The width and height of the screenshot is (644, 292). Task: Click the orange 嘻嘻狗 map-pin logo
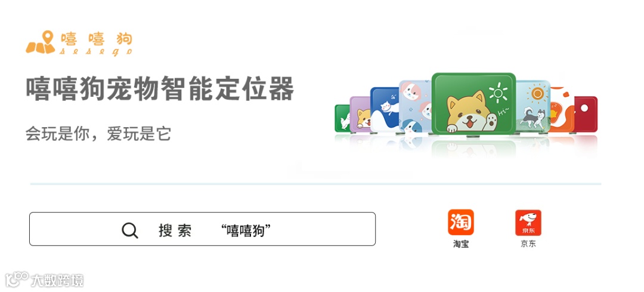point(41,42)
